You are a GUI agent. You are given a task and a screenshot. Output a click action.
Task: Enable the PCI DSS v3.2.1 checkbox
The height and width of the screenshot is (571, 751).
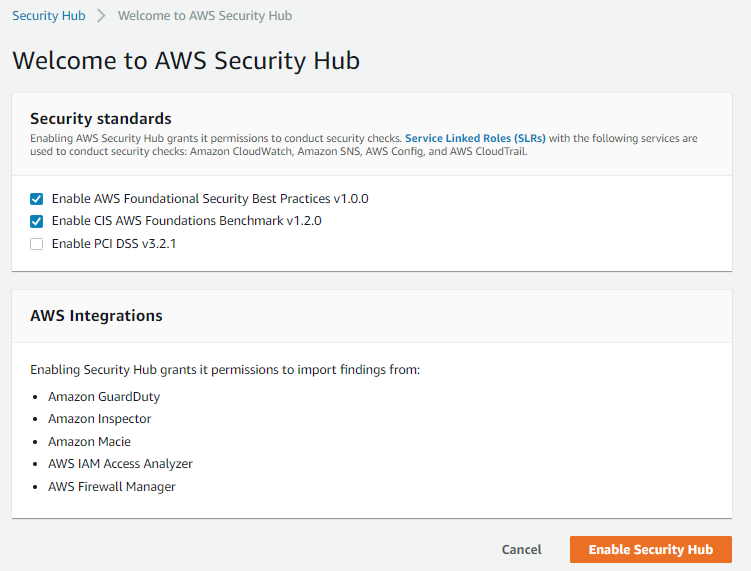point(37,244)
